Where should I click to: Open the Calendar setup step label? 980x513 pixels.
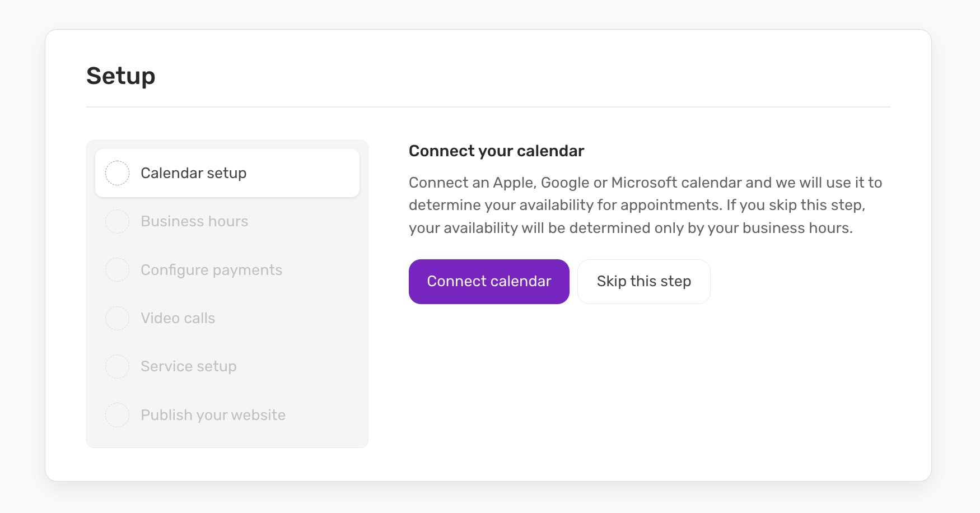pos(194,173)
